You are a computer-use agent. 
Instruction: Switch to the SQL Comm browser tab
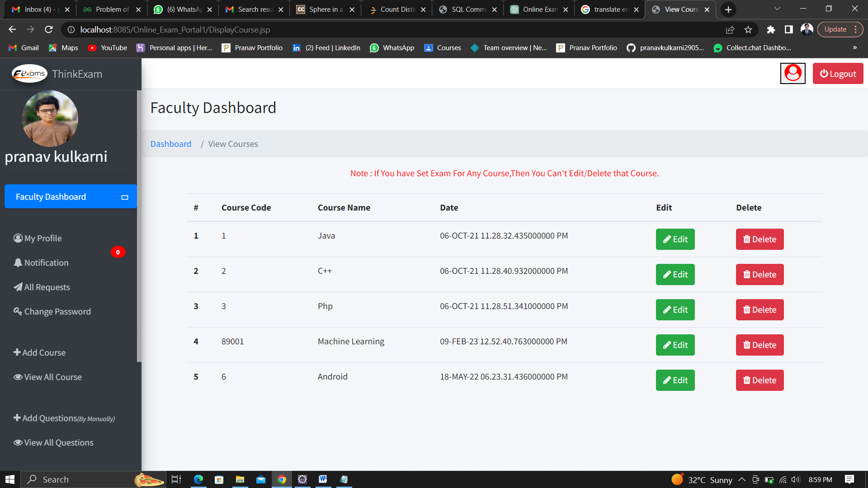click(x=468, y=9)
